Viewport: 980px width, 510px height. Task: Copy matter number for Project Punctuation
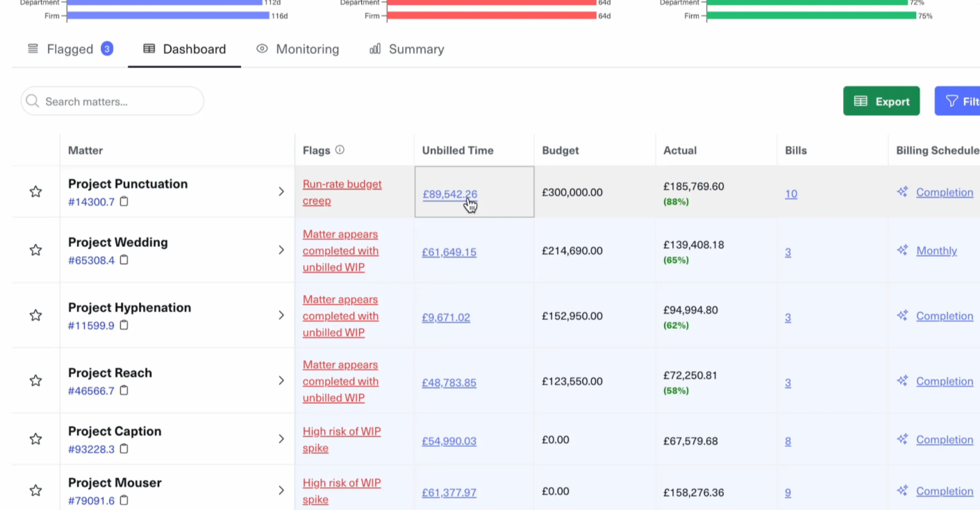pos(124,202)
